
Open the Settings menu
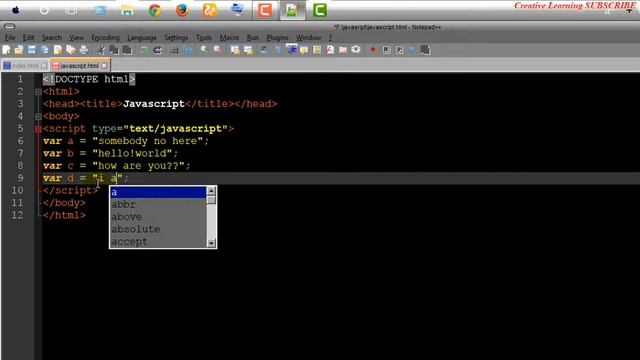coord(176,38)
